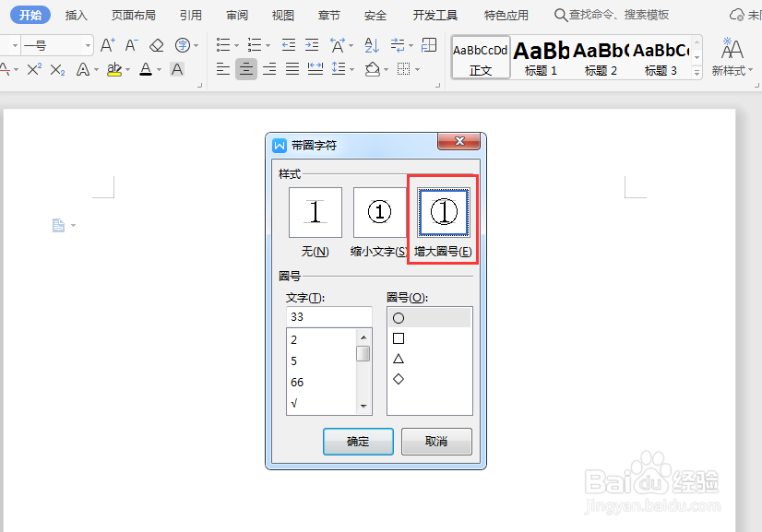Select the 无(N) style option

click(x=316, y=212)
